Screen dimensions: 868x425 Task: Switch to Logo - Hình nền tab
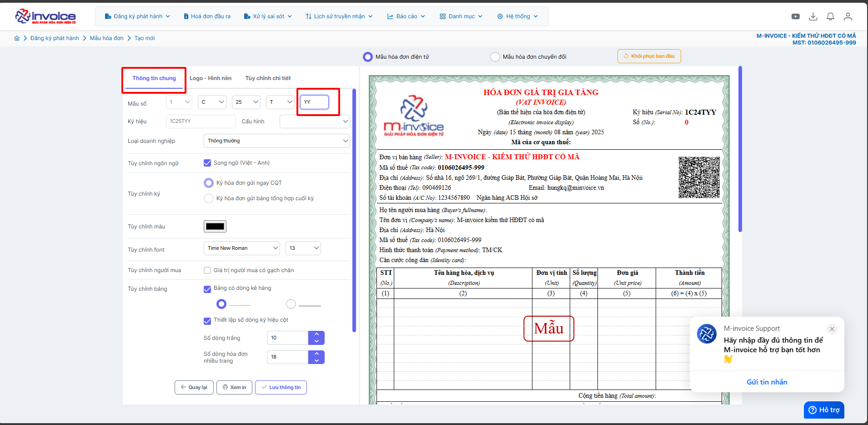tap(211, 78)
